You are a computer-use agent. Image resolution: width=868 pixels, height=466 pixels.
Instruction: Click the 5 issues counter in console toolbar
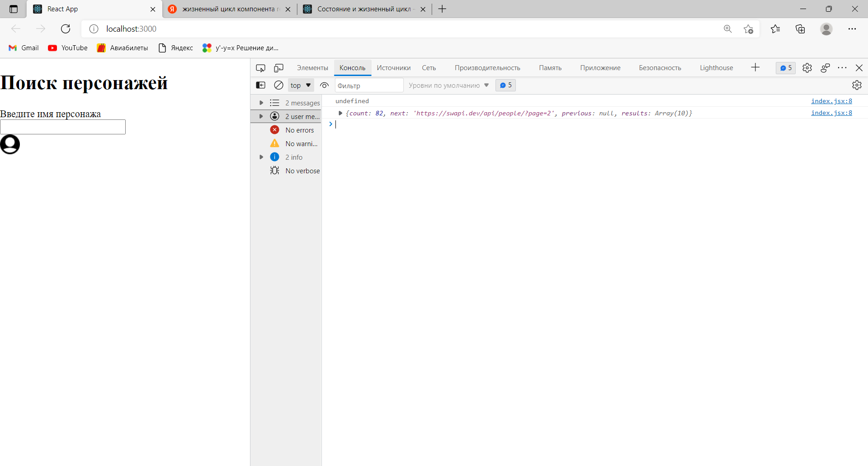506,85
